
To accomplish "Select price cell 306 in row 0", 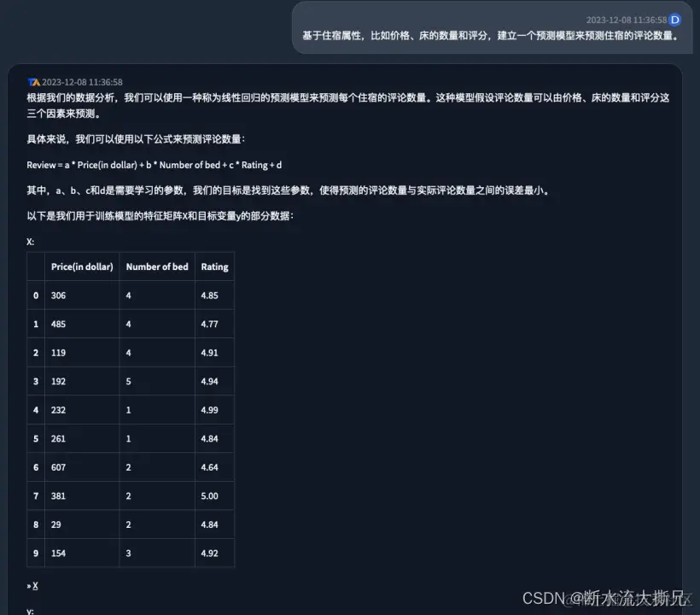I will pyautogui.click(x=82, y=296).
